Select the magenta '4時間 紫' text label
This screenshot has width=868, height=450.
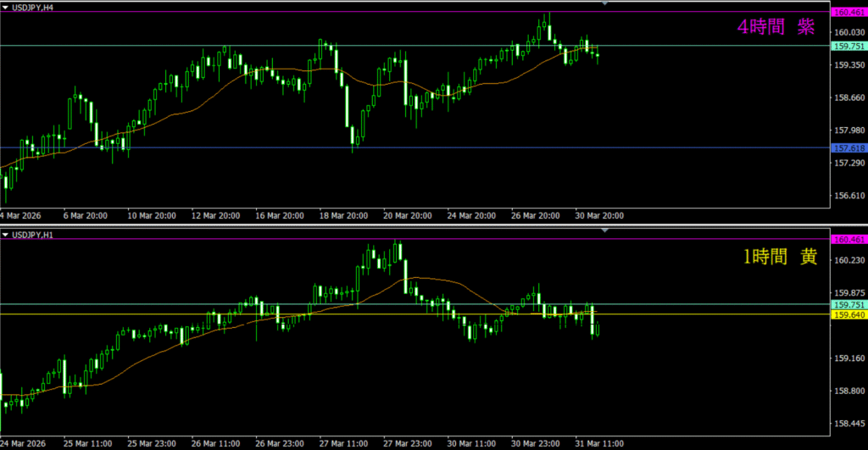tap(775, 28)
